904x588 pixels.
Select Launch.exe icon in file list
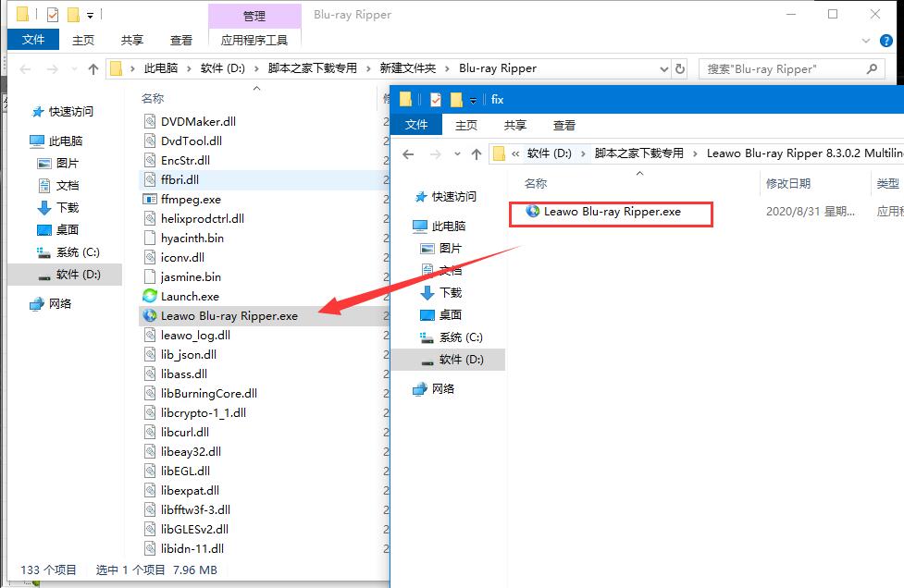150,296
